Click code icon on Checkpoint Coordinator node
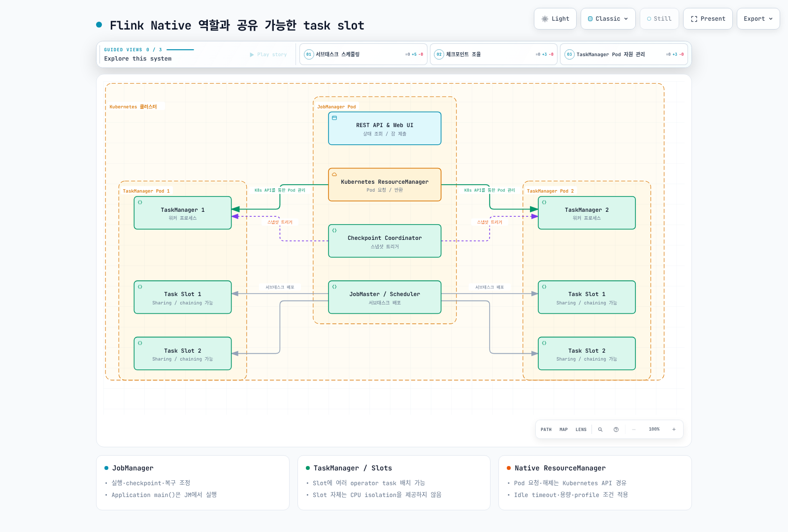 pyautogui.click(x=334, y=231)
